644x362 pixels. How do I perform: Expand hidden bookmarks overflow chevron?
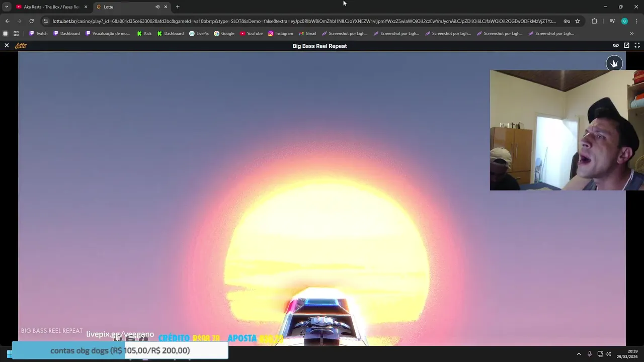point(631,33)
